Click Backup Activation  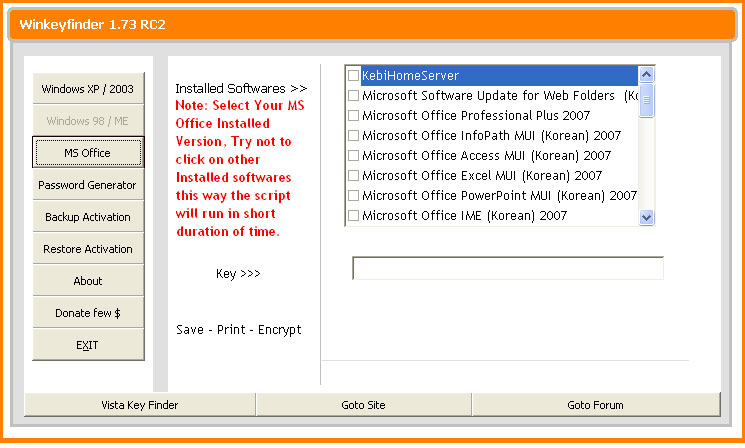click(88, 217)
